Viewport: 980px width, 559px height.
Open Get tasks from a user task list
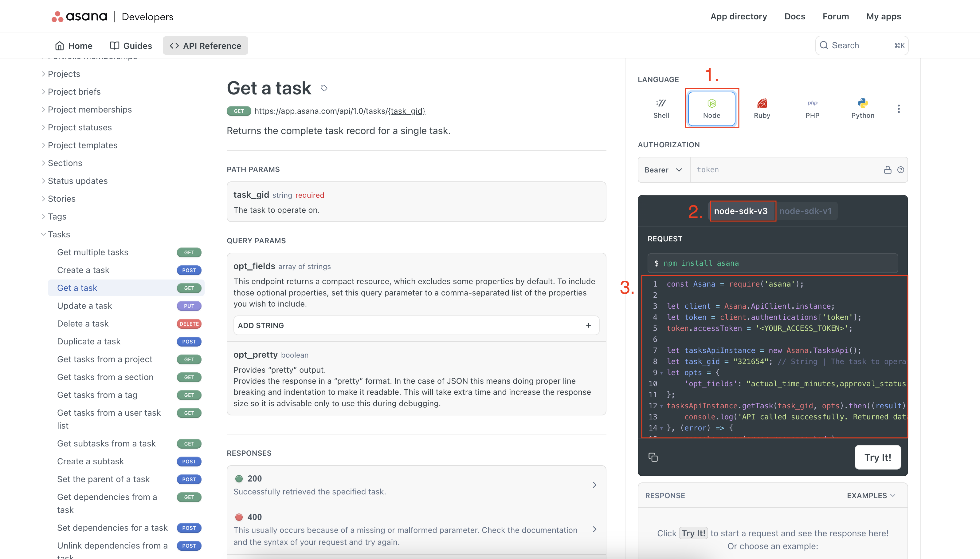126,419
